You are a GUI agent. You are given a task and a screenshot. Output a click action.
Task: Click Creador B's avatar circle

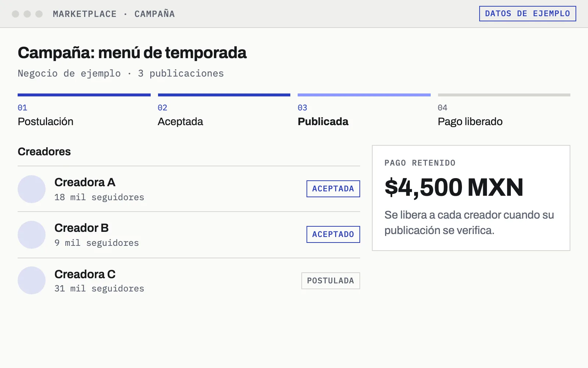32,235
